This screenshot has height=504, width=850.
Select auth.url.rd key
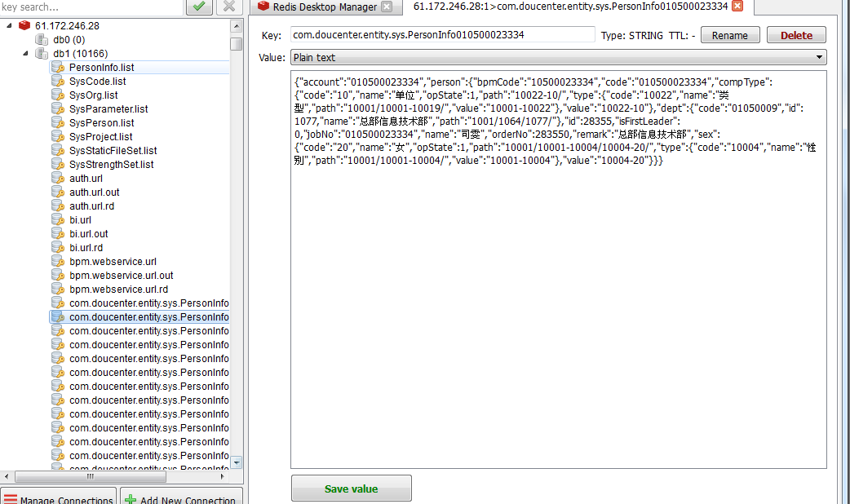pyautogui.click(x=91, y=206)
